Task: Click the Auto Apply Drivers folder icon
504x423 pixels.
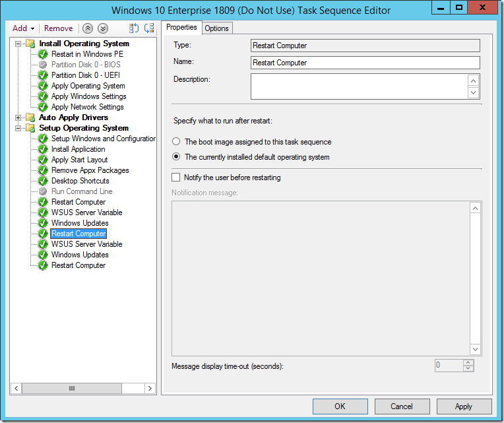Action: click(30, 117)
